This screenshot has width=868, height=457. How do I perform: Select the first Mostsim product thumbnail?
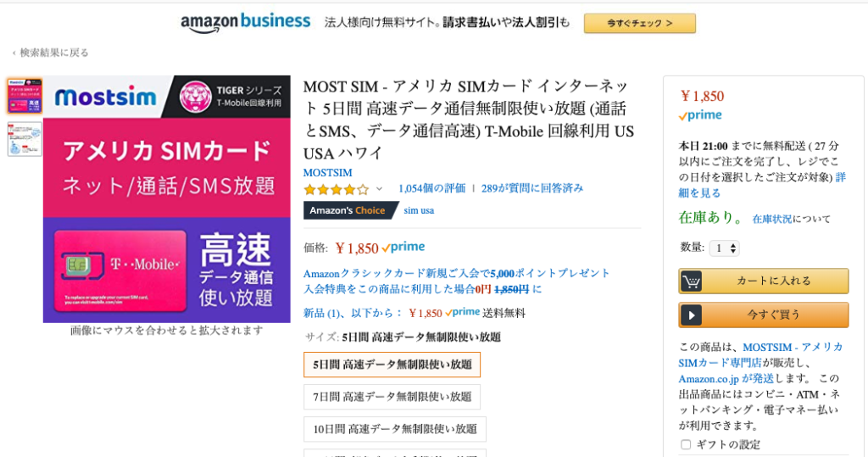click(x=25, y=96)
